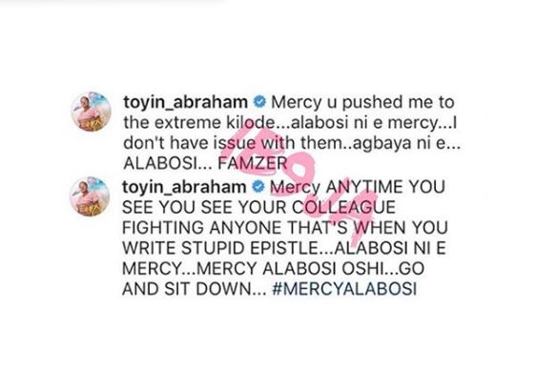Click the word kilode in first comment
The height and width of the screenshot is (392, 536).
(251, 123)
